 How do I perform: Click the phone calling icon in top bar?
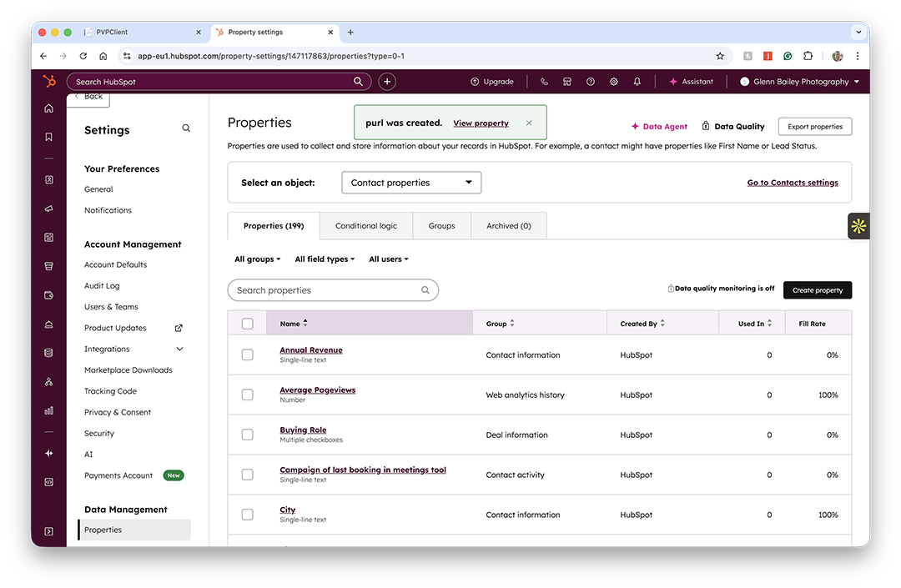tap(544, 82)
